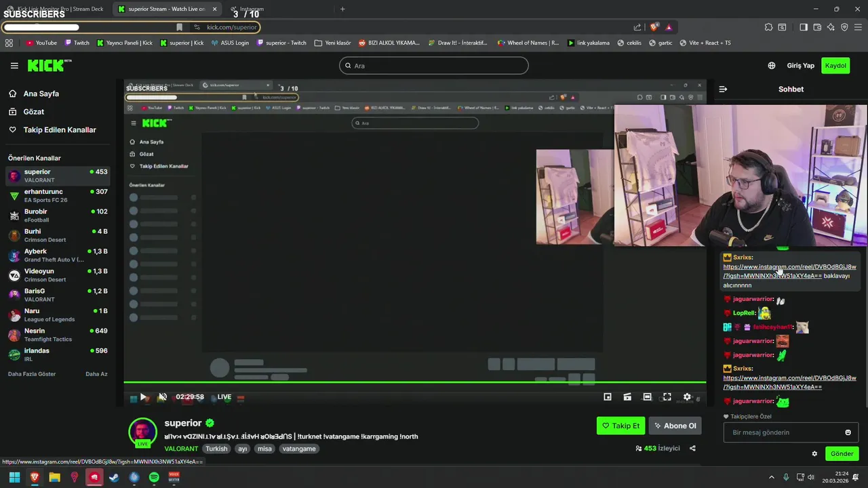
Task: Open the Twitch bookmark
Action: pos(77,43)
